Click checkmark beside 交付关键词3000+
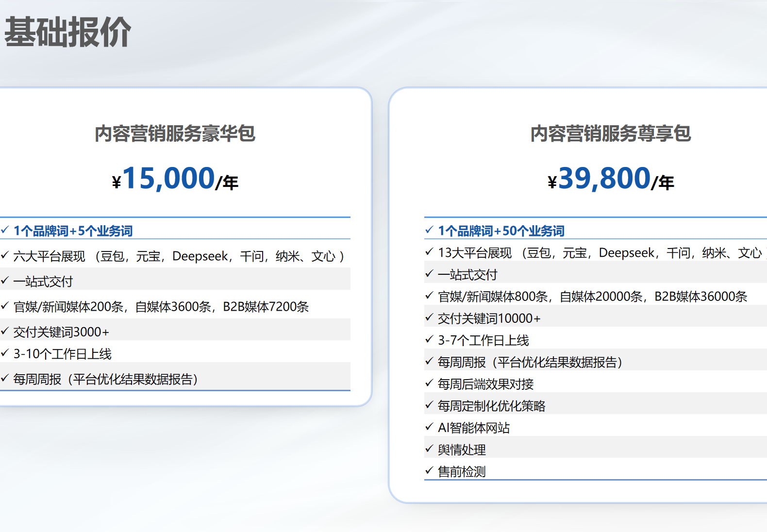 pyautogui.click(x=5, y=331)
